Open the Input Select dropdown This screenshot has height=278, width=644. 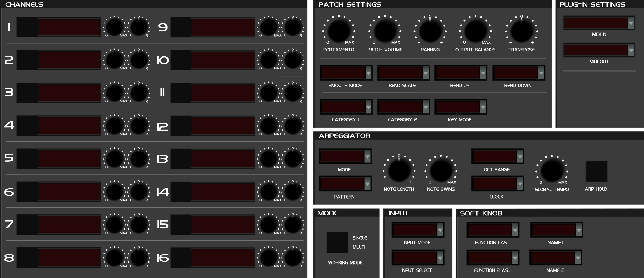click(x=418, y=258)
